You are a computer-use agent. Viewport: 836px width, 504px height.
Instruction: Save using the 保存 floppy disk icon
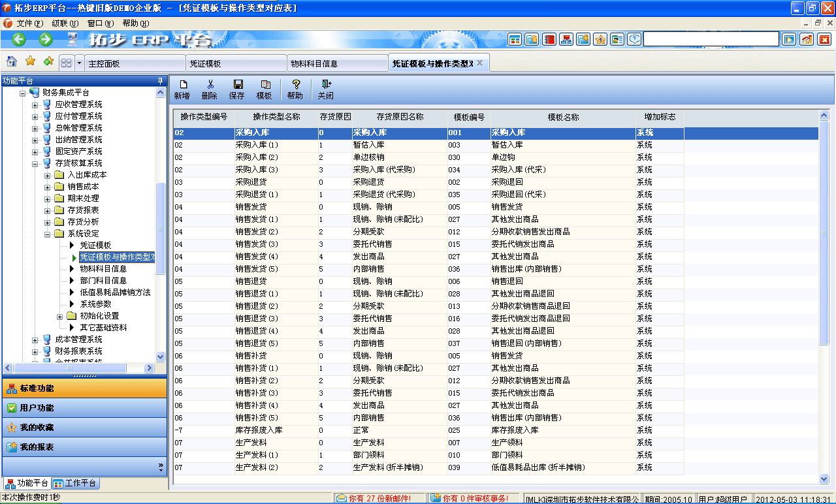(x=237, y=89)
